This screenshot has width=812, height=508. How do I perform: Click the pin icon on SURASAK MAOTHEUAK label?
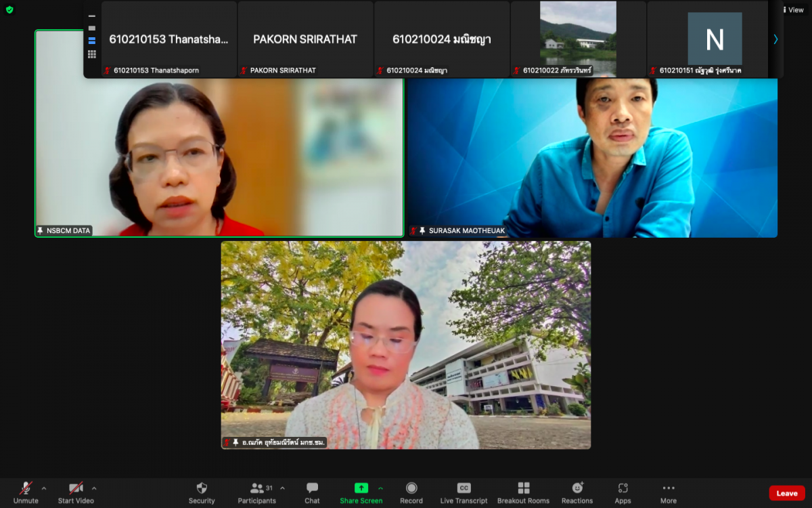(x=422, y=231)
